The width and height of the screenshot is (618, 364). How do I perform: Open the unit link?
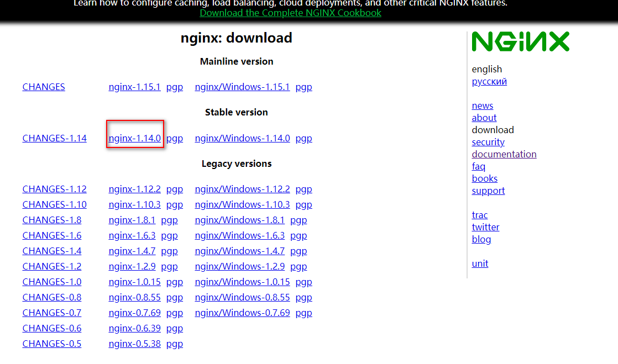[480, 263]
